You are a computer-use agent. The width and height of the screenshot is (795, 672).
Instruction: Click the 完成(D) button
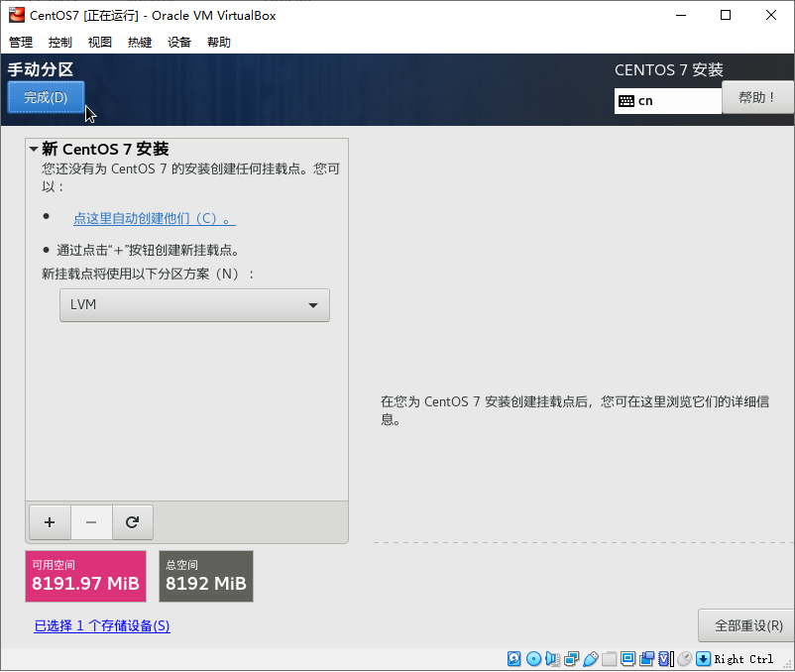coord(46,97)
